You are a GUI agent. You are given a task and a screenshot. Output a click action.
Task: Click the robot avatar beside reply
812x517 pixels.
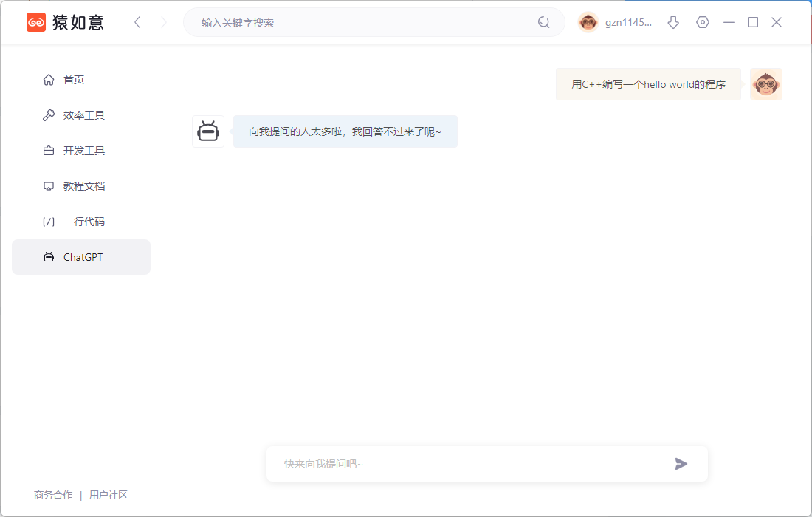pyautogui.click(x=208, y=131)
